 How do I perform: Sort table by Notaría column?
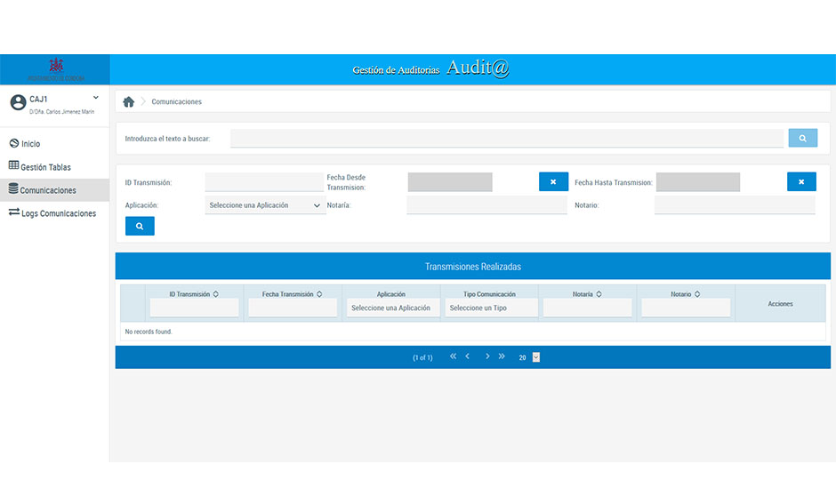pyautogui.click(x=599, y=294)
